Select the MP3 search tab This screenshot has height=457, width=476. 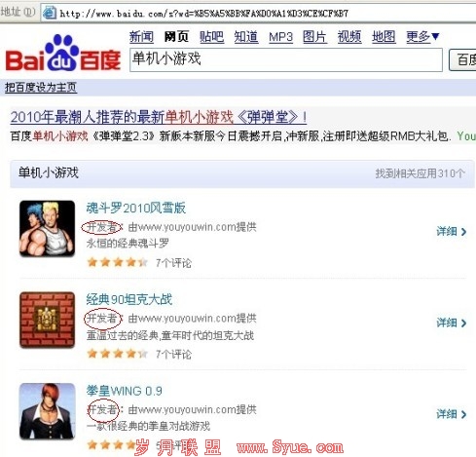[x=280, y=37]
